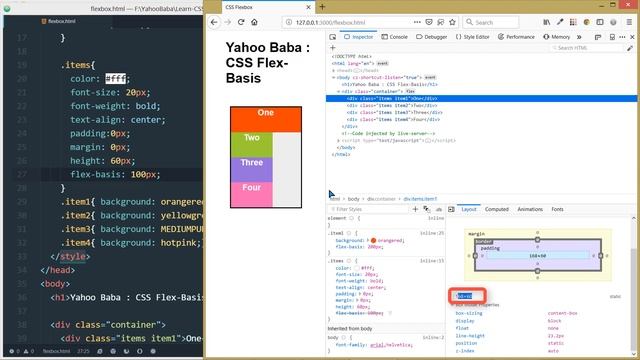The height and width of the screenshot is (360, 640).
Task: Show more devtools tabs with chevron
Action: point(579,37)
